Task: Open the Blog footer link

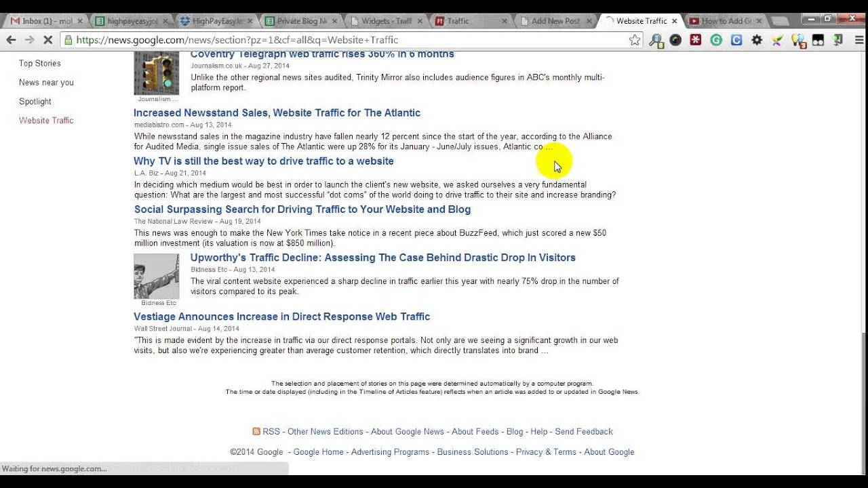Action: [515, 432]
